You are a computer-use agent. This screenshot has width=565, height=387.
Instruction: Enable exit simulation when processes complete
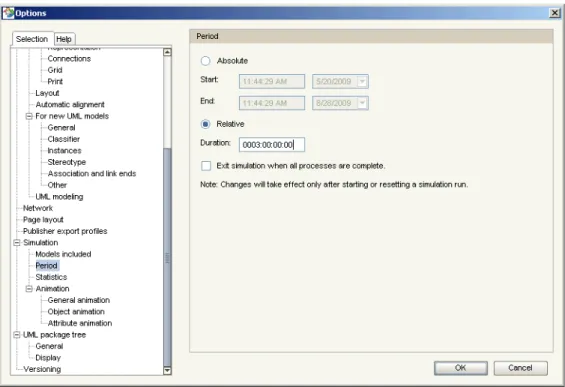[206, 166]
